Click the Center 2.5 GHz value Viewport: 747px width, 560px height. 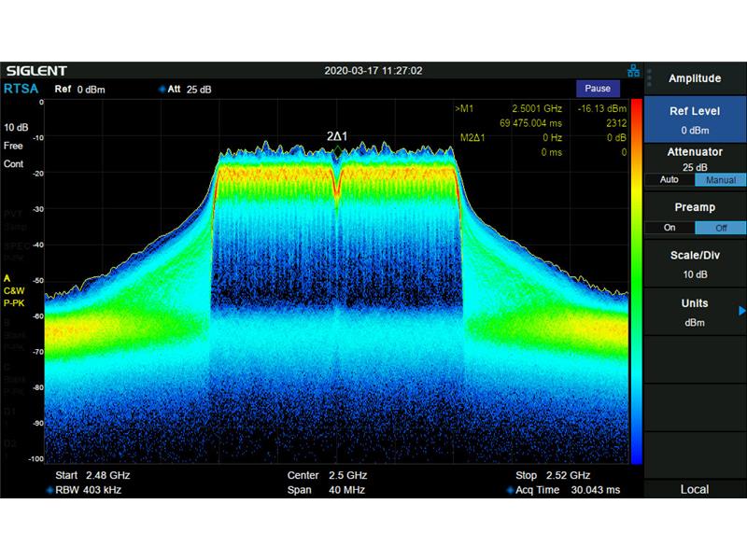(x=327, y=475)
